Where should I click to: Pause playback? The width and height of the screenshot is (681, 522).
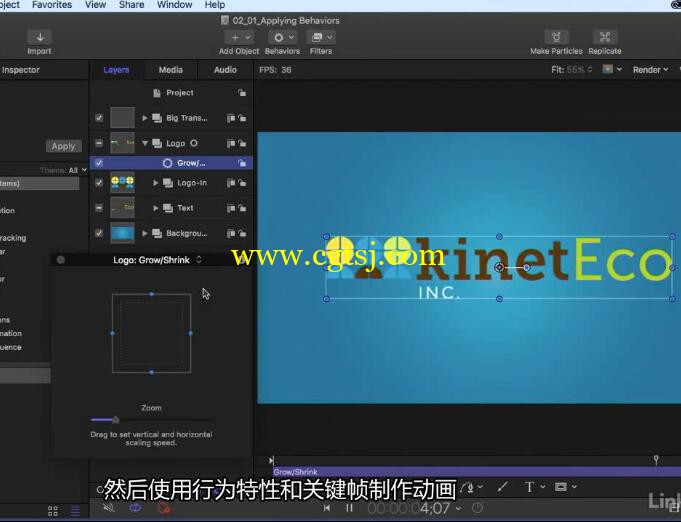pyautogui.click(x=349, y=508)
